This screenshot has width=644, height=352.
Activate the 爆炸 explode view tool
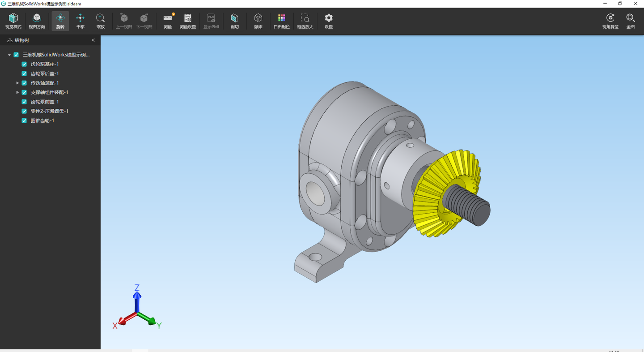click(258, 21)
